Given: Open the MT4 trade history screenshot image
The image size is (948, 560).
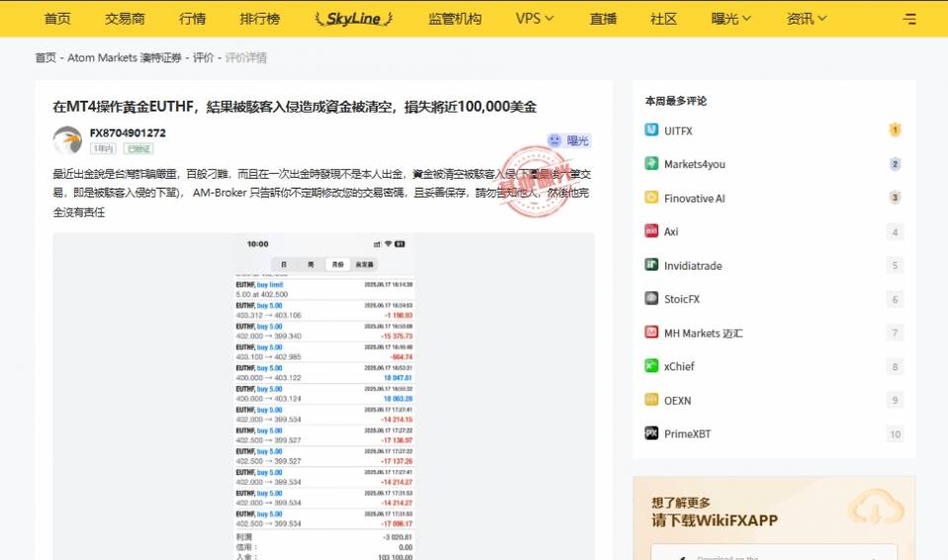Looking at the screenshot, I should tap(324, 396).
